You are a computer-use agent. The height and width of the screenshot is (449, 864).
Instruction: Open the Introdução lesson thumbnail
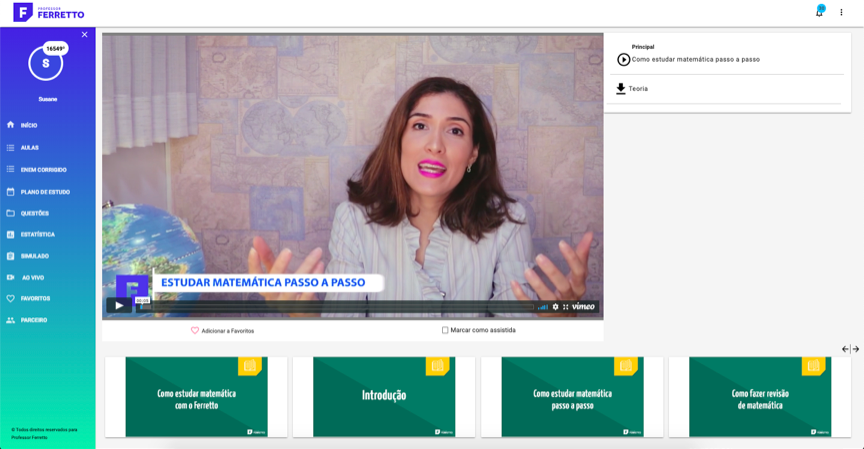384,395
